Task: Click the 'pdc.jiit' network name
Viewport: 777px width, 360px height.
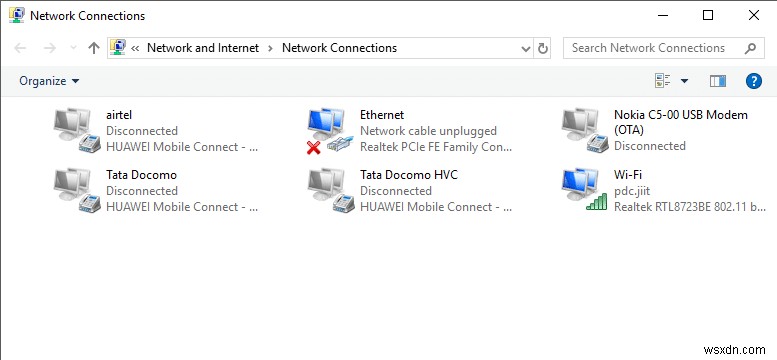Action: pyautogui.click(x=632, y=191)
